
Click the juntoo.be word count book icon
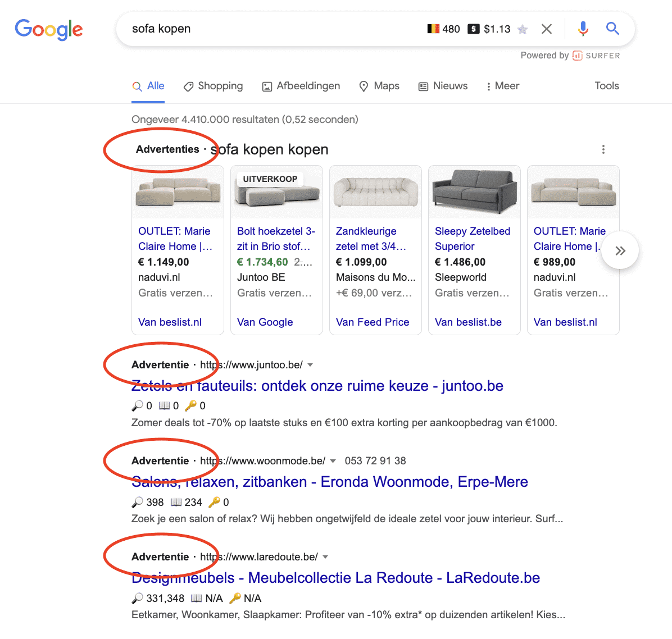(164, 405)
